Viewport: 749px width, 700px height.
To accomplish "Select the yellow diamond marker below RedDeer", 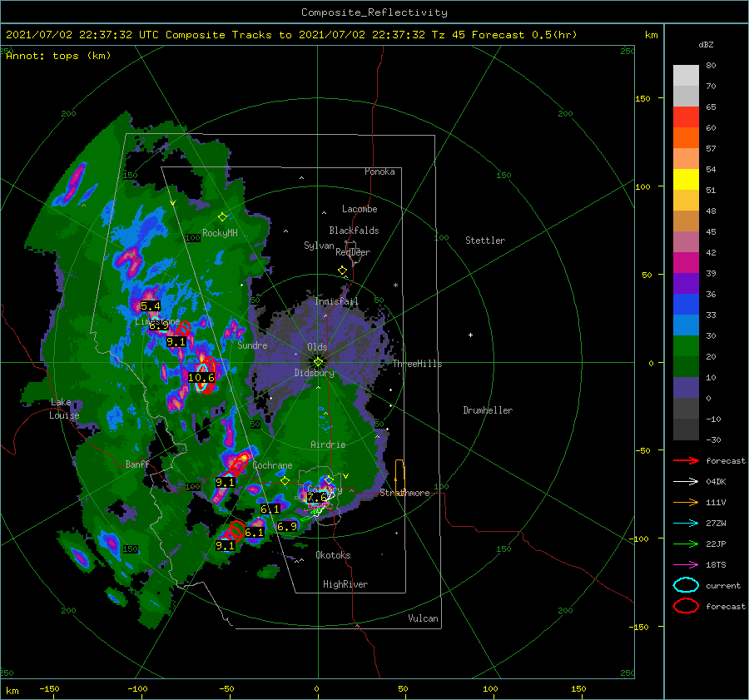I will coord(342,271).
